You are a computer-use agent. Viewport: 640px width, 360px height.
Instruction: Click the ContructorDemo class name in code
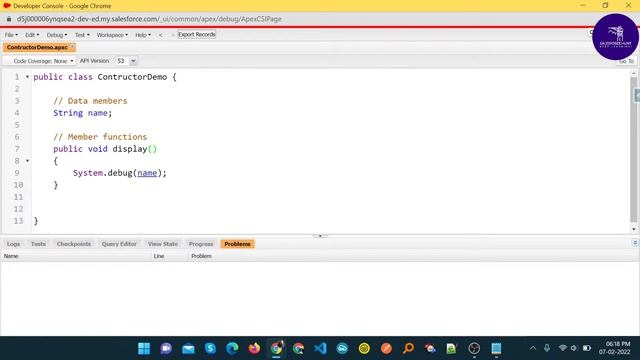pyautogui.click(x=132, y=77)
